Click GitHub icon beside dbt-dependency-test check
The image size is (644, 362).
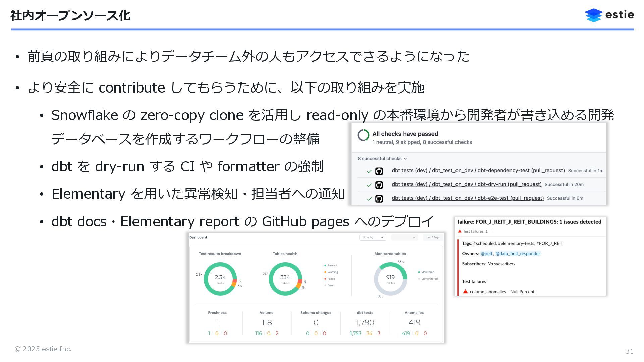click(379, 171)
